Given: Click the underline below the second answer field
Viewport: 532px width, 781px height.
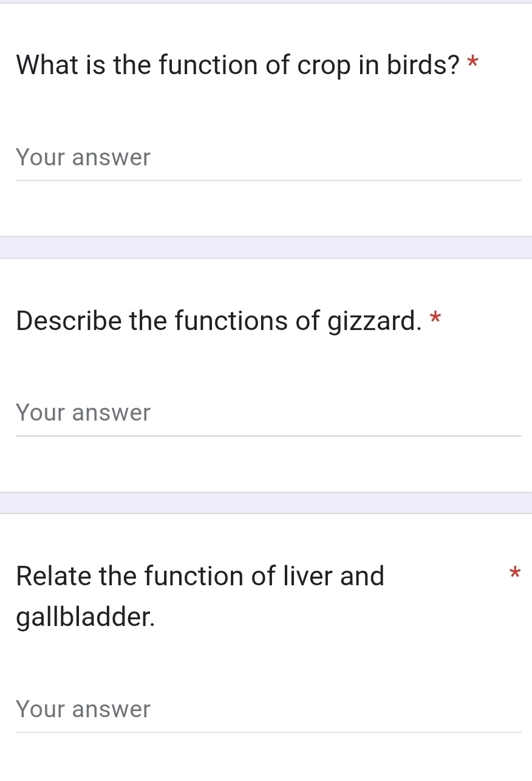Looking at the screenshot, I should click(267, 436).
